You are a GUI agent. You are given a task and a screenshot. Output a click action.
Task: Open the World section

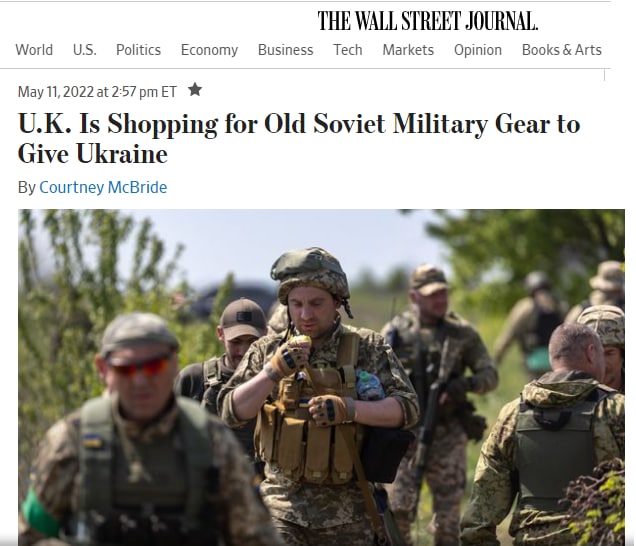click(34, 50)
